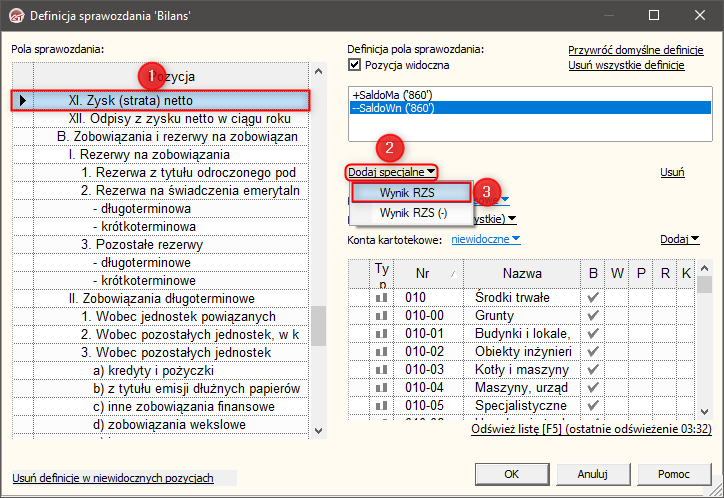Click the account type icon for row 010-03
Screen dimensions: 724x498
(x=381, y=370)
